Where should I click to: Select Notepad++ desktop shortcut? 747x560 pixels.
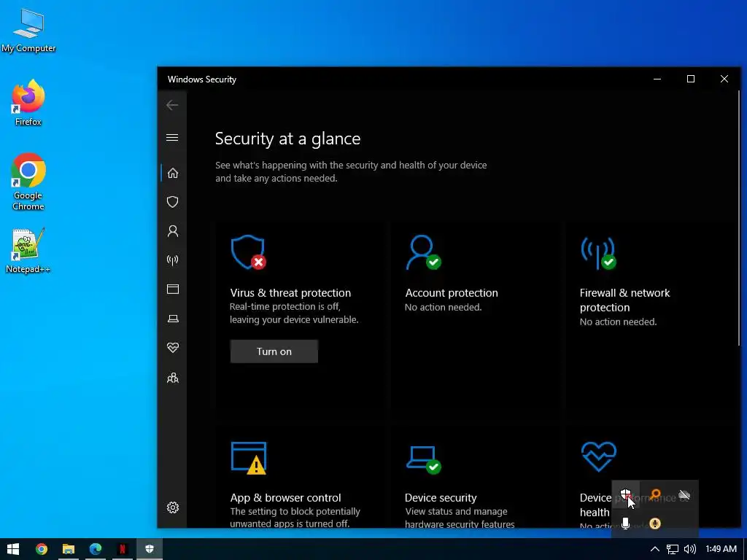[28, 251]
